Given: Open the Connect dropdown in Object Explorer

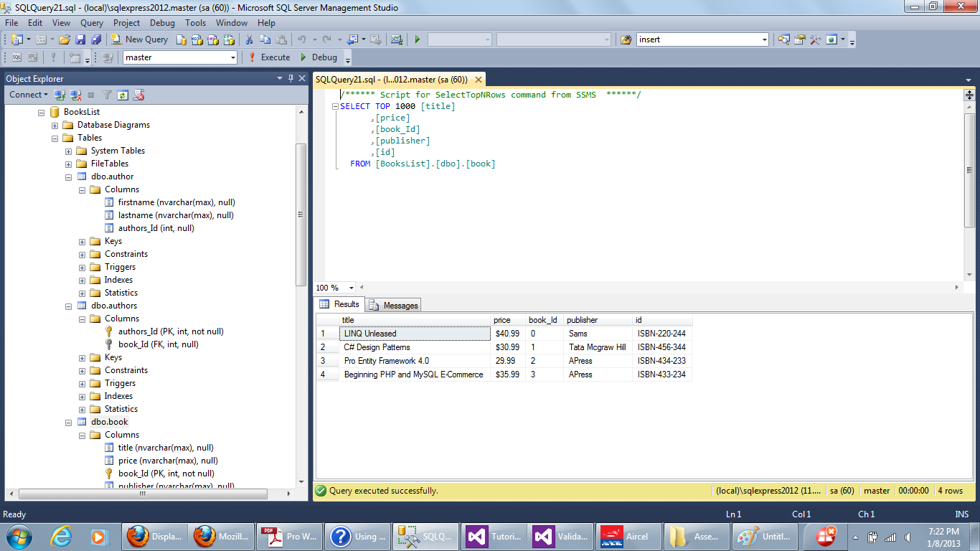Looking at the screenshot, I should click(x=29, y=95).
